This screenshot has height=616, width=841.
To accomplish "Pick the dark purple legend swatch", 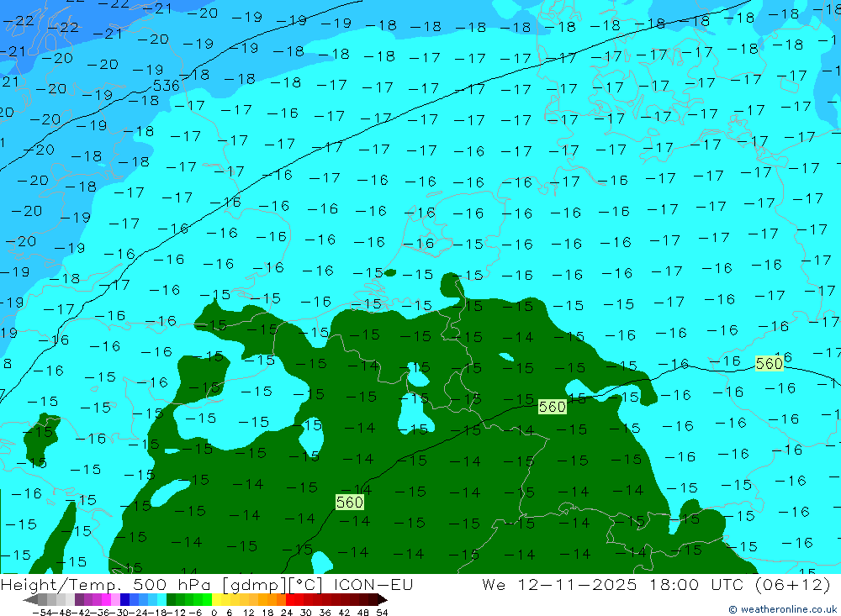I will (x=79, y=600).
